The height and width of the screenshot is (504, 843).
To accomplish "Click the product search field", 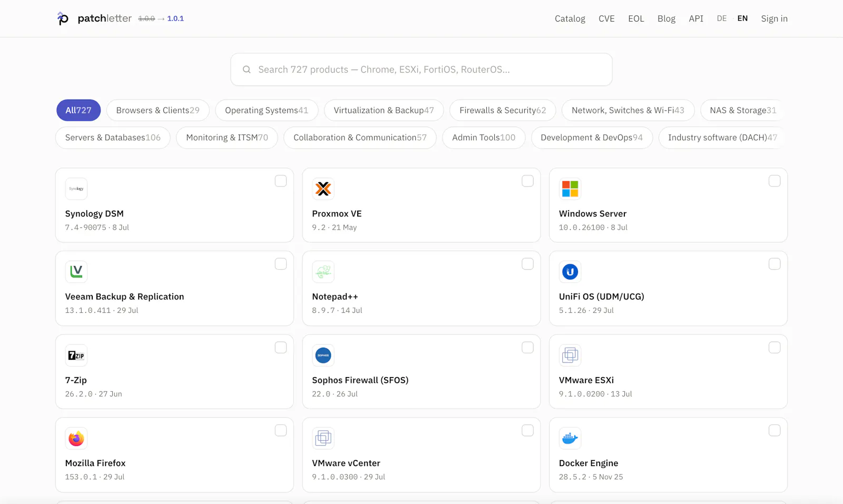I will pyautogui.click(x=421, y=70).
